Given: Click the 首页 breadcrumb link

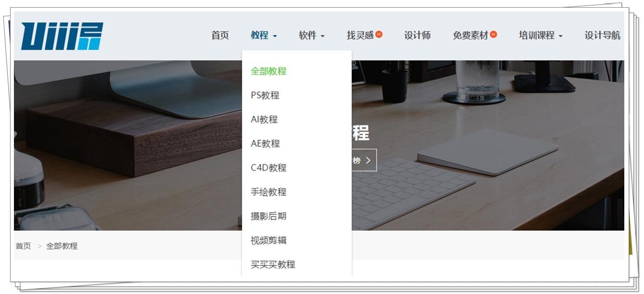Looking at the screenshot, I should [23, 246].
